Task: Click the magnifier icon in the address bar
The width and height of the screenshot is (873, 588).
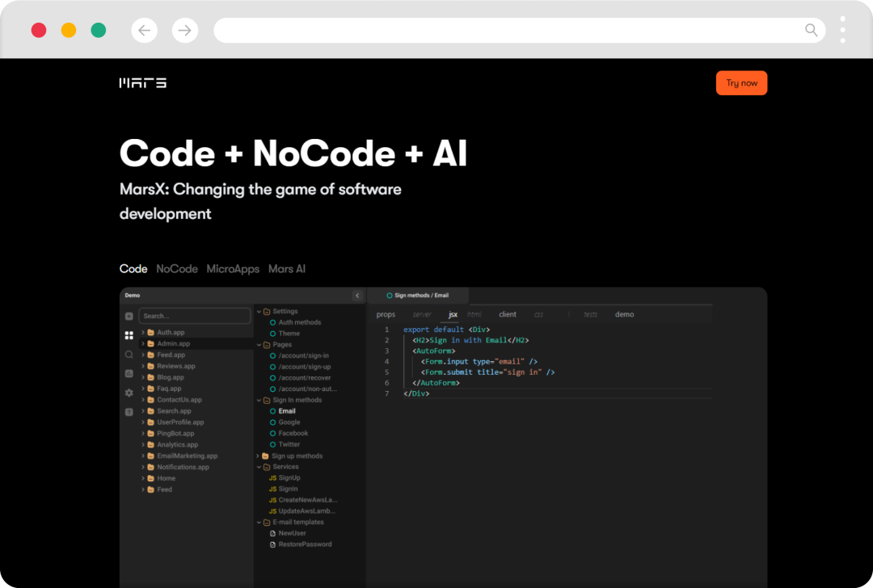Action: pyautogui.click(x=812, y=30)
